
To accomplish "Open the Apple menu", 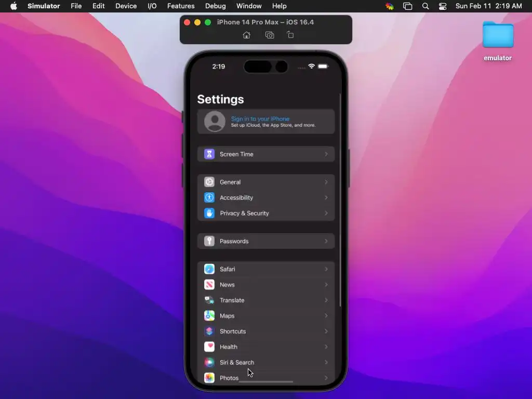I will (14, 6).
